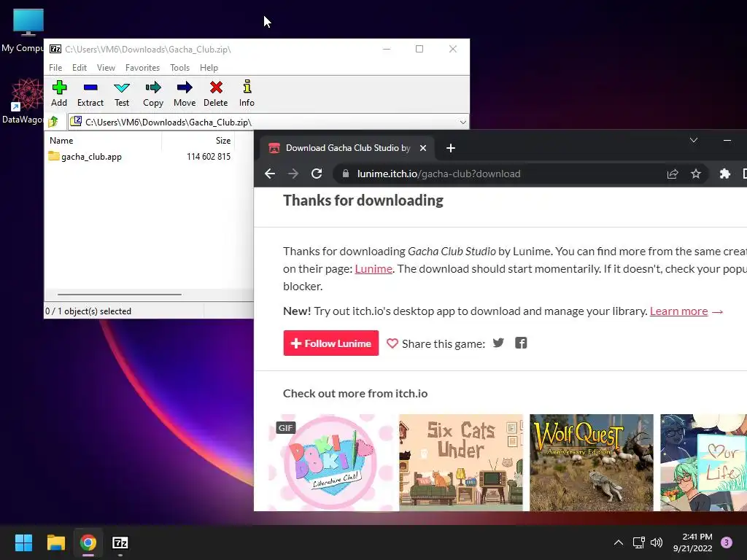Go up one folder level in 7-Zip

(53, 122)
